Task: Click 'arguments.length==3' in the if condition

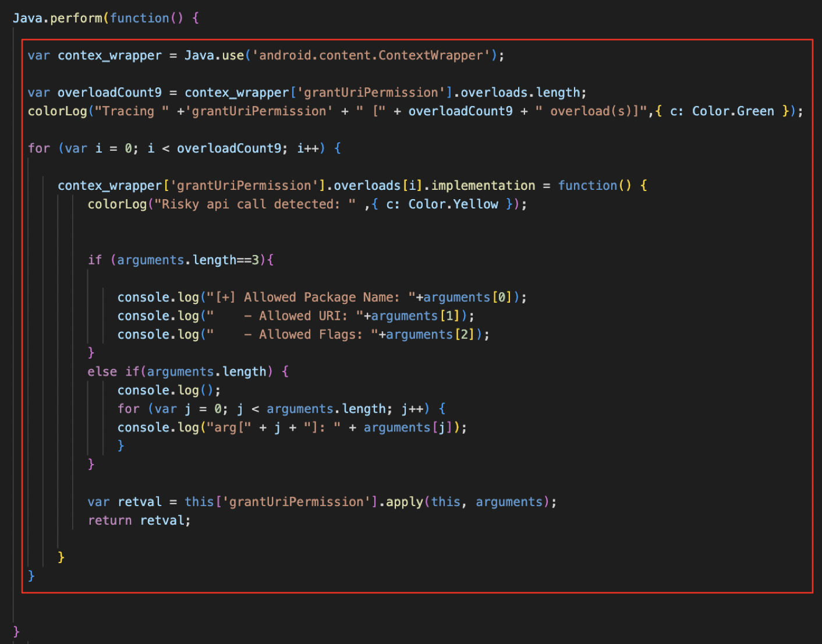Action: click(x=188, y=260)
